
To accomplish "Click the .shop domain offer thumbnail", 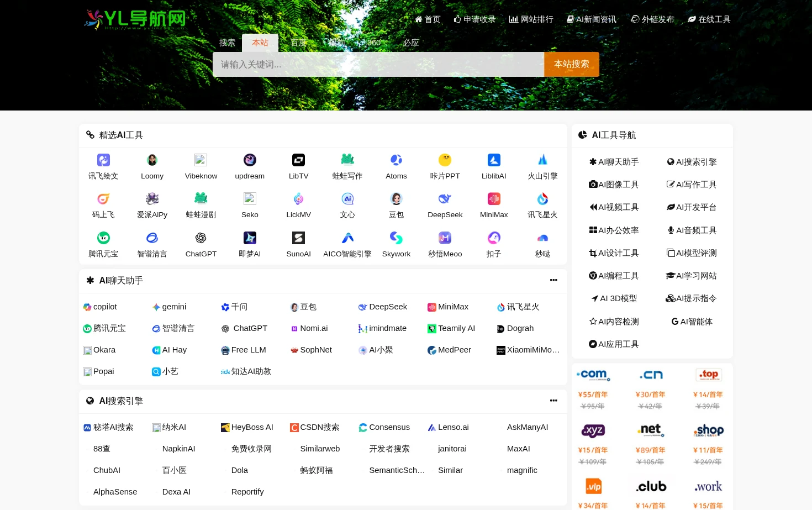I will coord(709,430).
